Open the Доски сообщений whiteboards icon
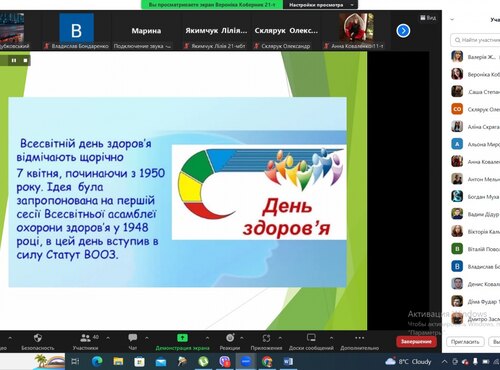This screenshot has width=500, height=370. 311,338
